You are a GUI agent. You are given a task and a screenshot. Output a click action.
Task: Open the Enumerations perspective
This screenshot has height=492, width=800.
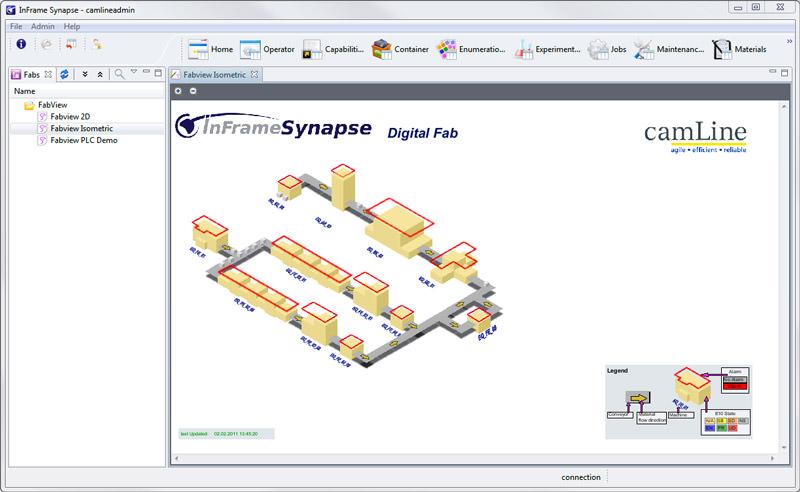point(470,50)
